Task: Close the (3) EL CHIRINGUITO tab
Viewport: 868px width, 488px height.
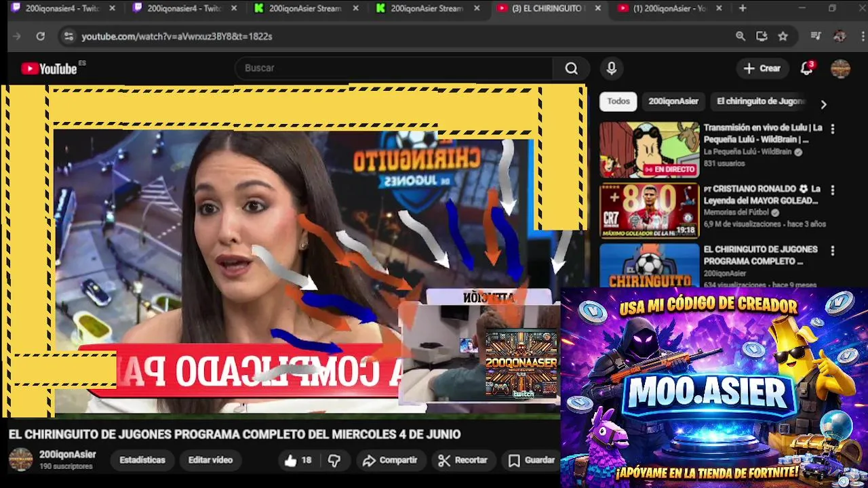Action: coord(597,8)
